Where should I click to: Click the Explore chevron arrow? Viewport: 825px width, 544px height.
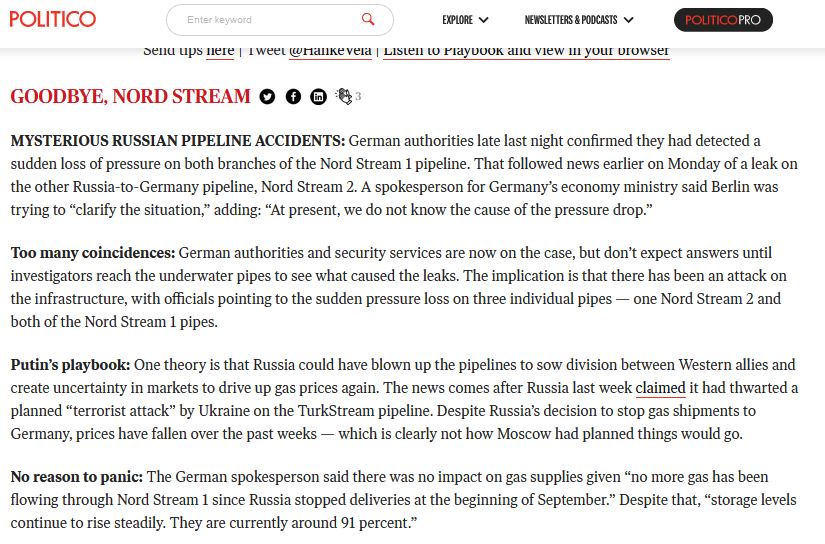tap(484, 20)
